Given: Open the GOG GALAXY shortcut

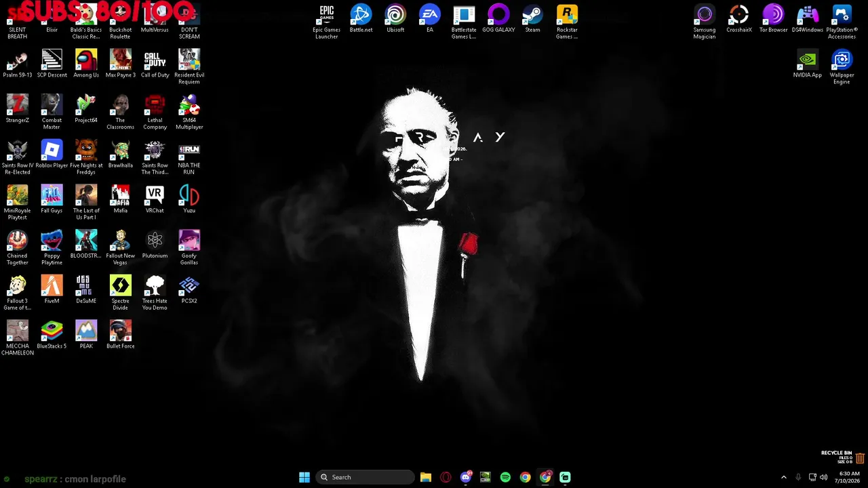Looking at the screenshot, I should coord(498,19).
